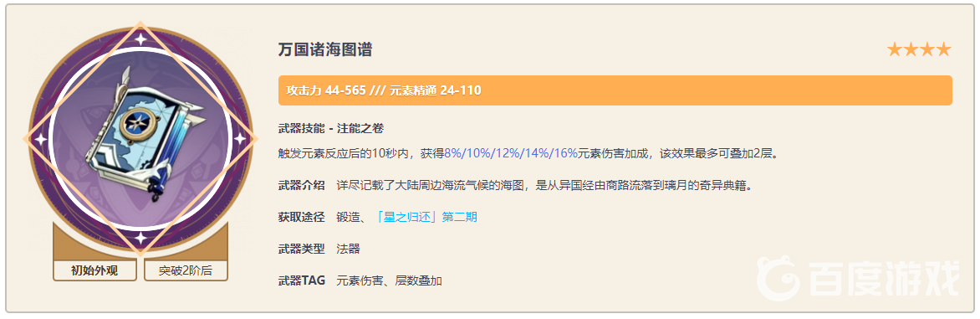This screenshot has height=319, width=980.
Task: Click the 万国诸海图谱 weapon title
Action: click(325, 50)
